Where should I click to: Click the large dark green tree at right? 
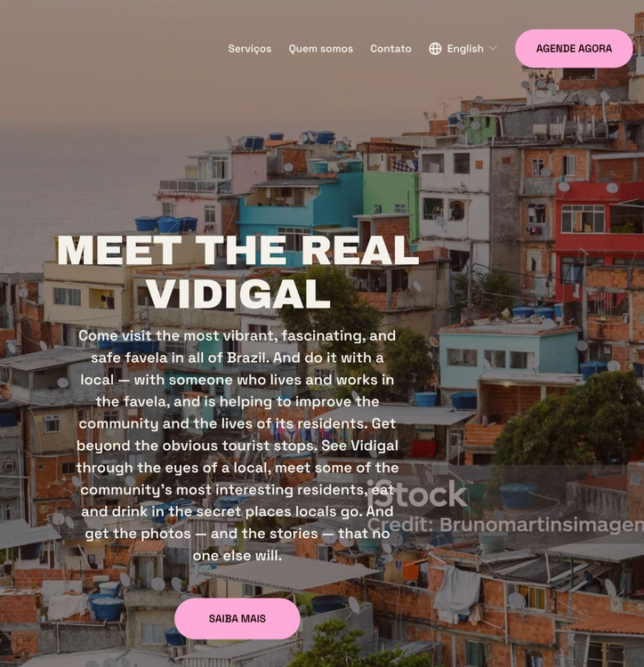click(x=575, y=422)
